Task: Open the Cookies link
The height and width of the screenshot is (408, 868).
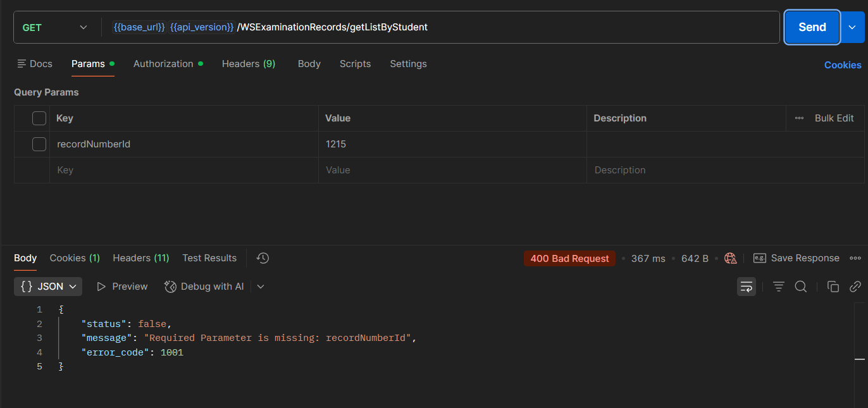Action: pos(843,65)
